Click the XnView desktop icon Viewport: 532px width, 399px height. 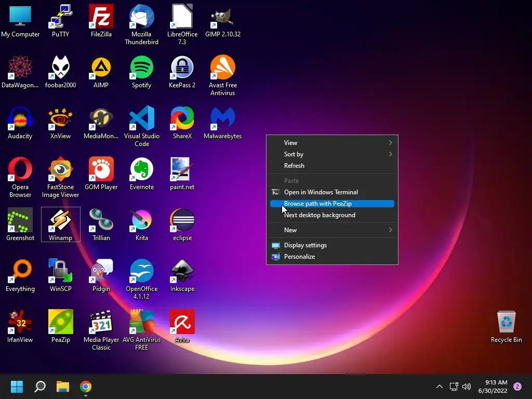pos(60,123)
